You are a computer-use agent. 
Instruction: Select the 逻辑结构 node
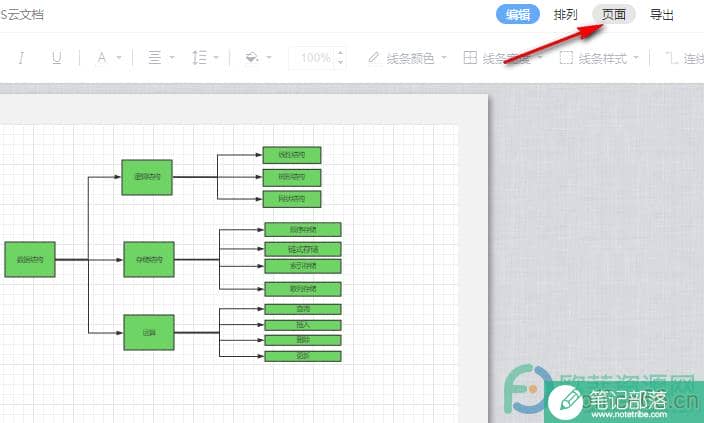click(147, 177)
